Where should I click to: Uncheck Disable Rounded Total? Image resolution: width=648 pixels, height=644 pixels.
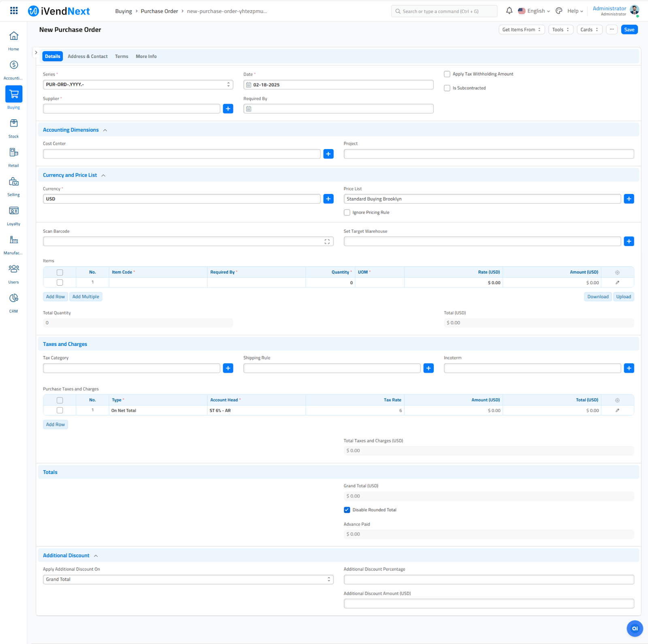[347, 510]
